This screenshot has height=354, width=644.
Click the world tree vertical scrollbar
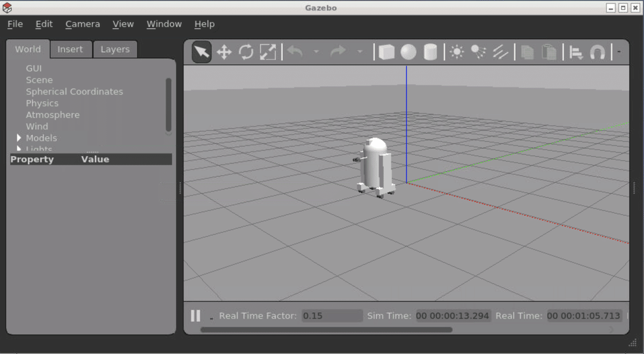coord(169,105)
